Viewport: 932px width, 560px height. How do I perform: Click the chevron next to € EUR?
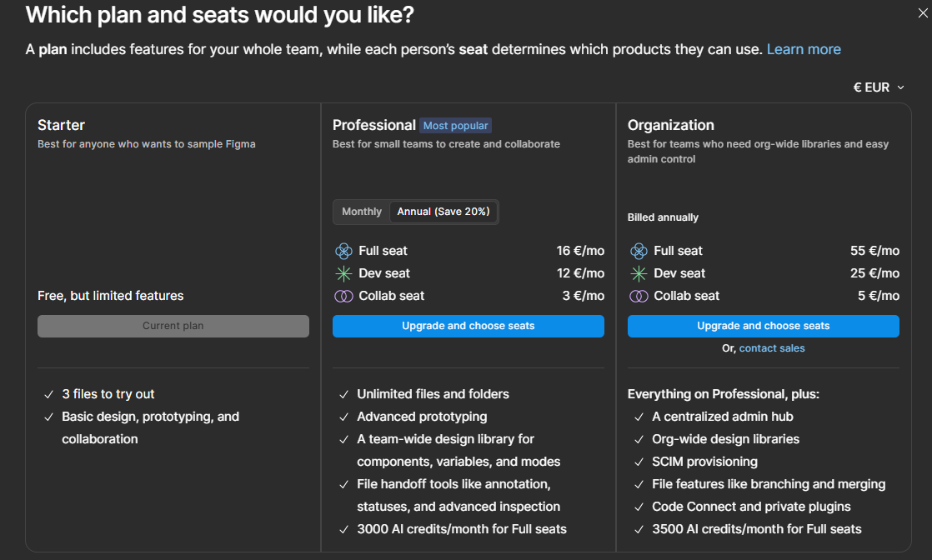[901, 87]
